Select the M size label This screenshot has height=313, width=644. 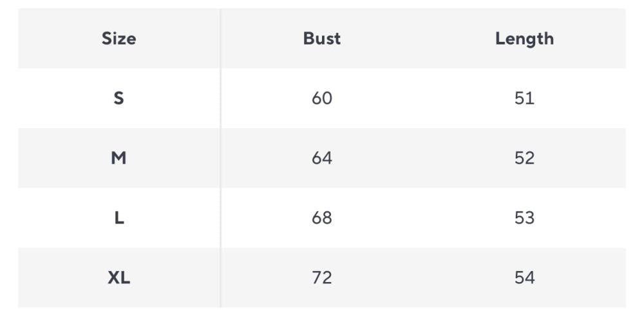[118, 158]
